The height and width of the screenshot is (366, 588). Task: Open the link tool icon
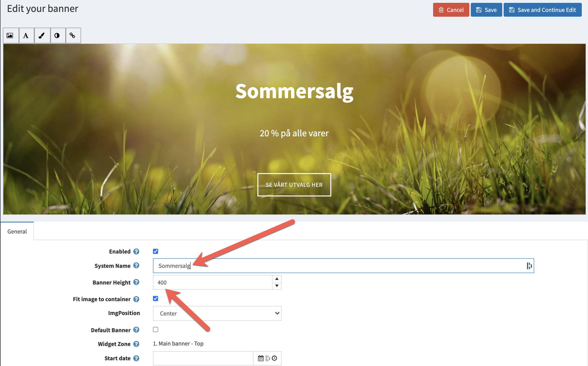click(x=72, y=36)
